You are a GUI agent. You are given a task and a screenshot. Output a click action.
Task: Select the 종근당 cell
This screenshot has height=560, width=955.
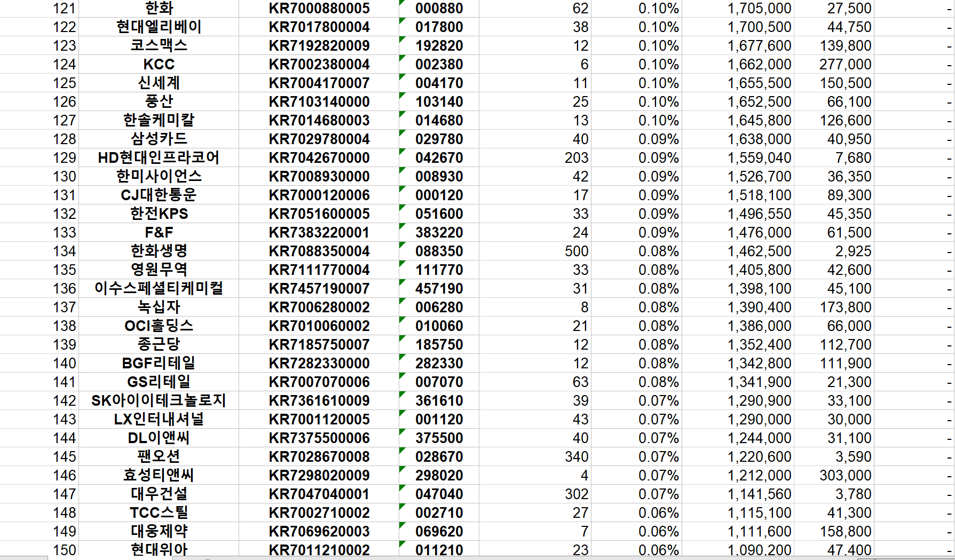[159, 345]
